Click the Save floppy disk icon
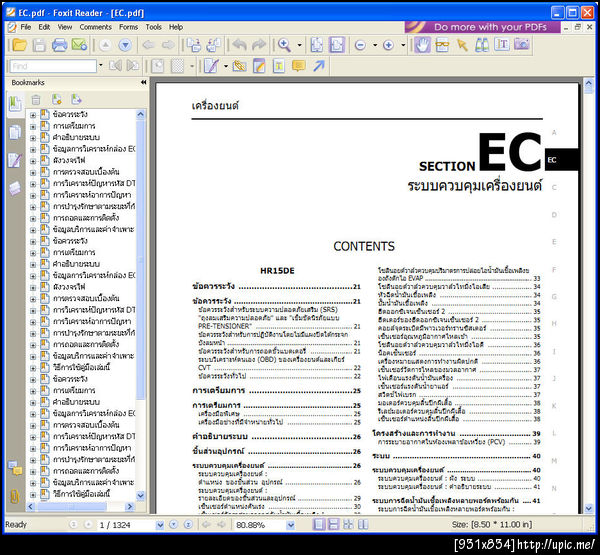 (x=39, y=45)
